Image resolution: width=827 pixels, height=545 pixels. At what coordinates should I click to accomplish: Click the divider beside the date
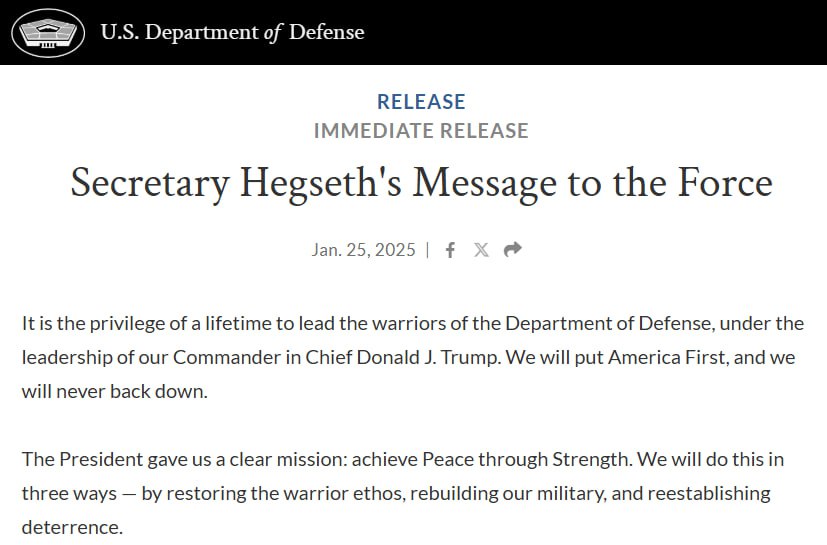click(428, 250)
